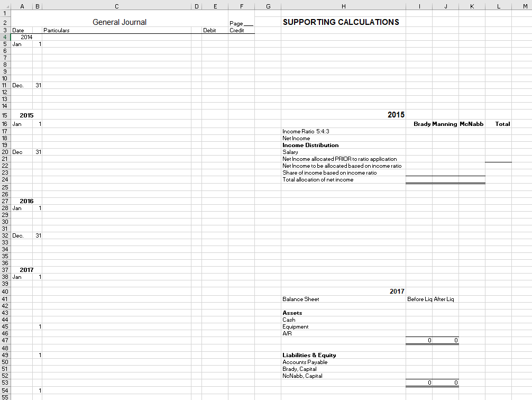Select the bold 2016 journal year cell
Viewport: 532px width, 400px height.
pos(26,201)
